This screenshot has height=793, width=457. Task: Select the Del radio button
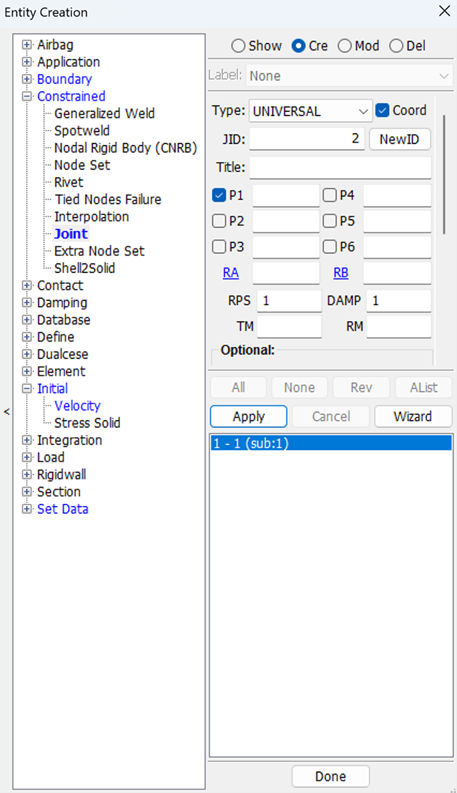[x=396, y=46]
